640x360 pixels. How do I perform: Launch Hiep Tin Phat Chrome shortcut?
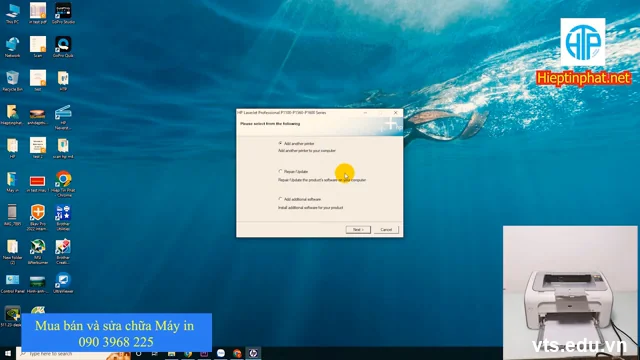(63, 184)
